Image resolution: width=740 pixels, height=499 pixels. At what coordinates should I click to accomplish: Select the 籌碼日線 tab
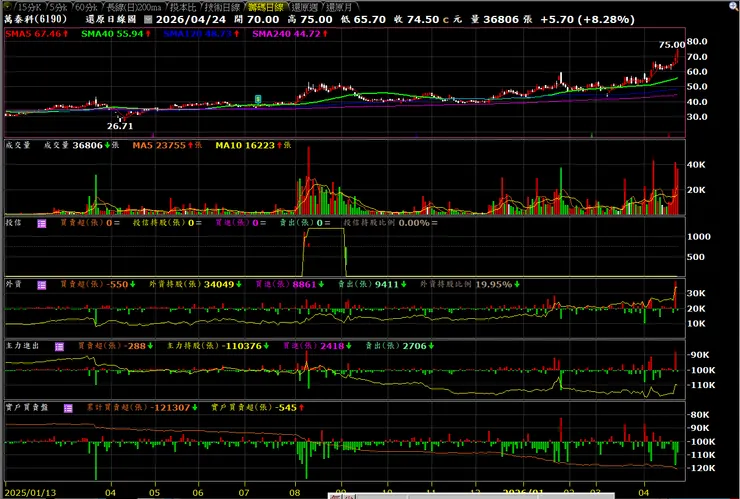click(265, 7)
